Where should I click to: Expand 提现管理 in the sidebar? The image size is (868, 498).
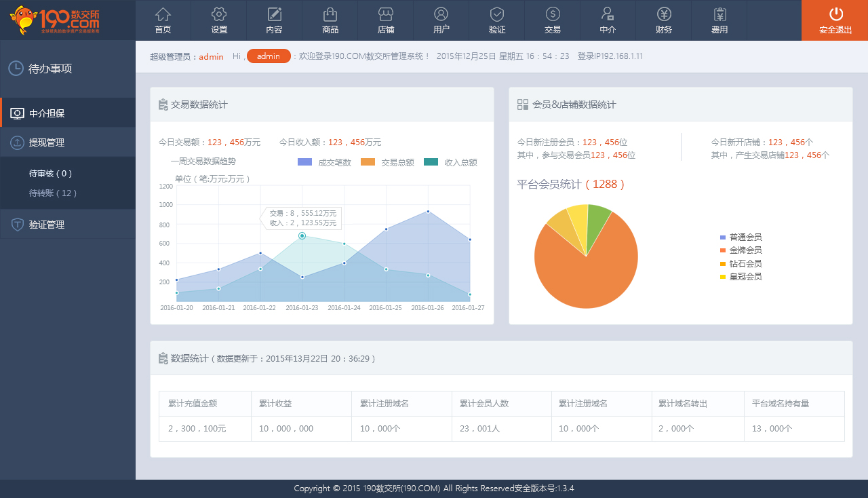[x=68, y=142]
